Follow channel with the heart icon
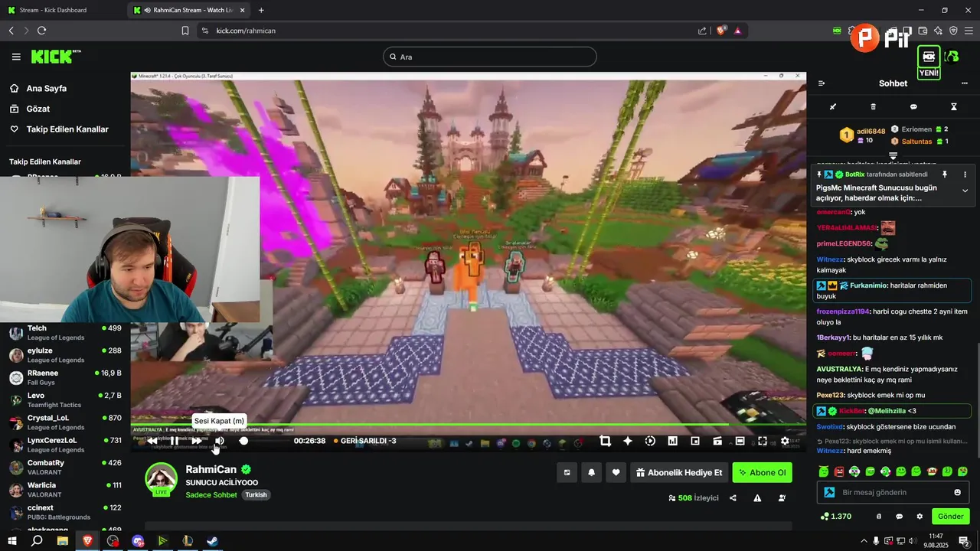 coord(616,473)
